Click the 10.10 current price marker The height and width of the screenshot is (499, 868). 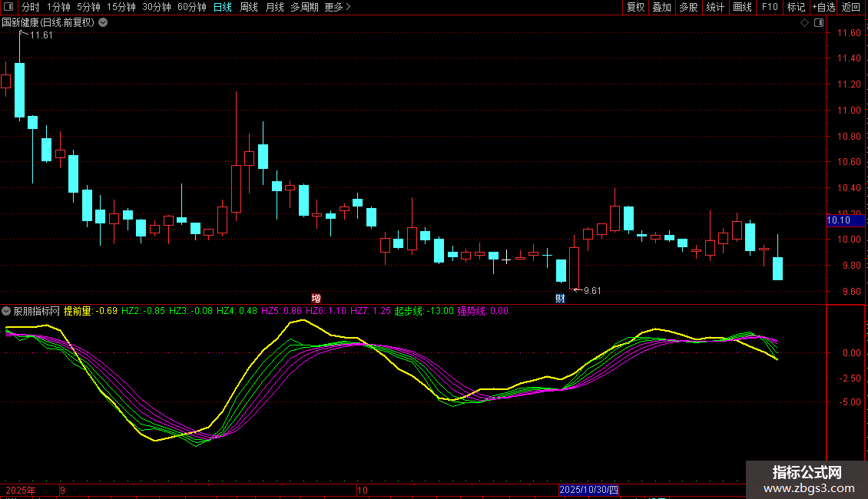click(845, 220)
